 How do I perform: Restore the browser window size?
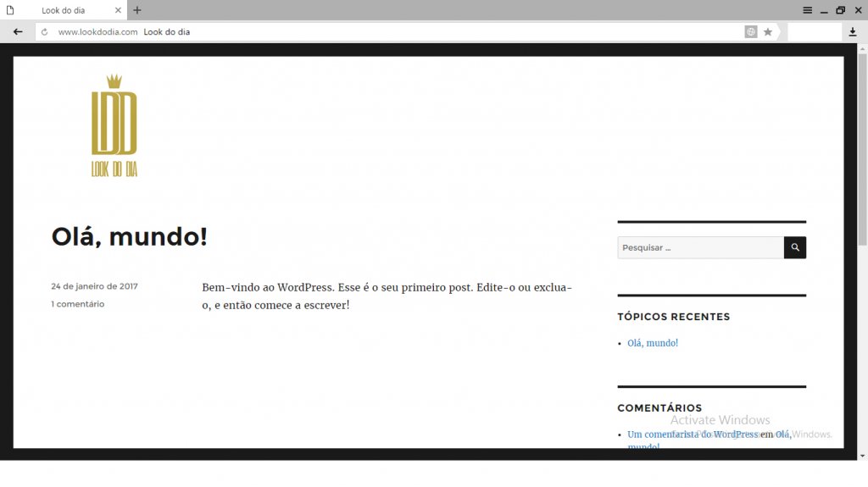coord(841,10)
